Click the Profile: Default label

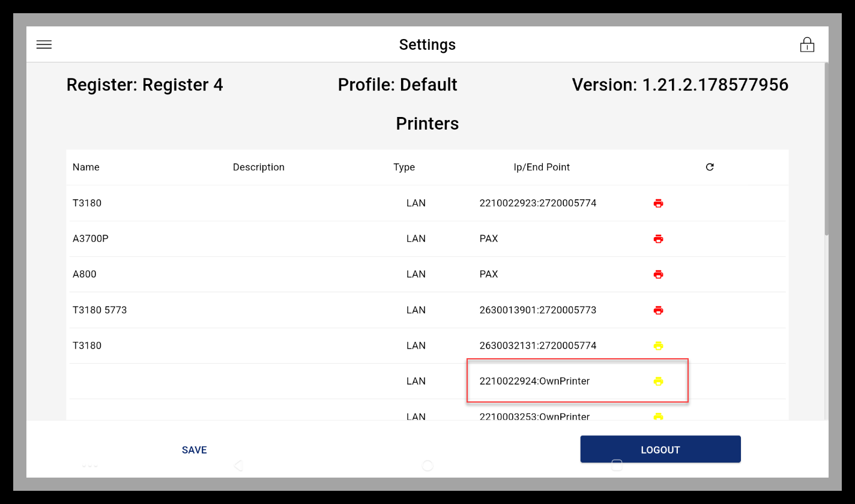pos(397,85)
